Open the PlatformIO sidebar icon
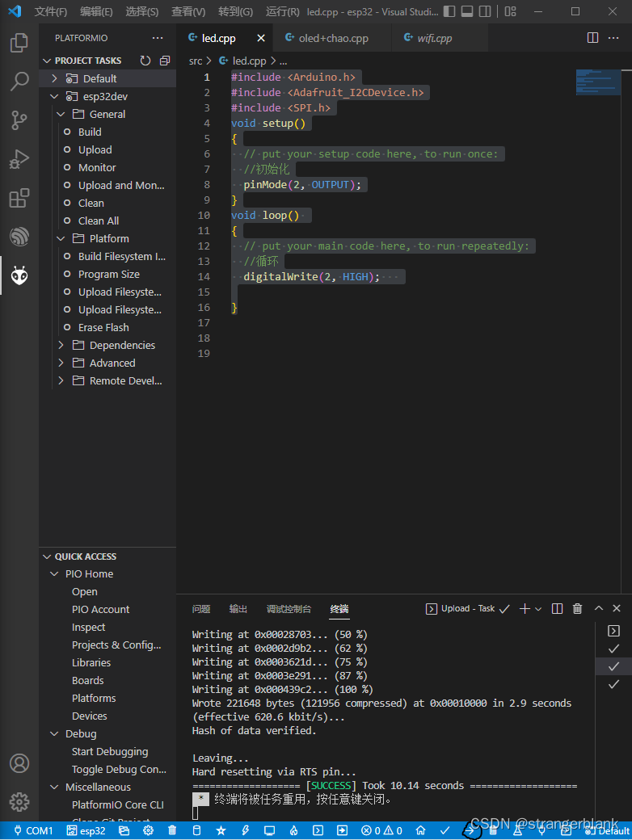632x840 pixels. click(x=18, y=275)
